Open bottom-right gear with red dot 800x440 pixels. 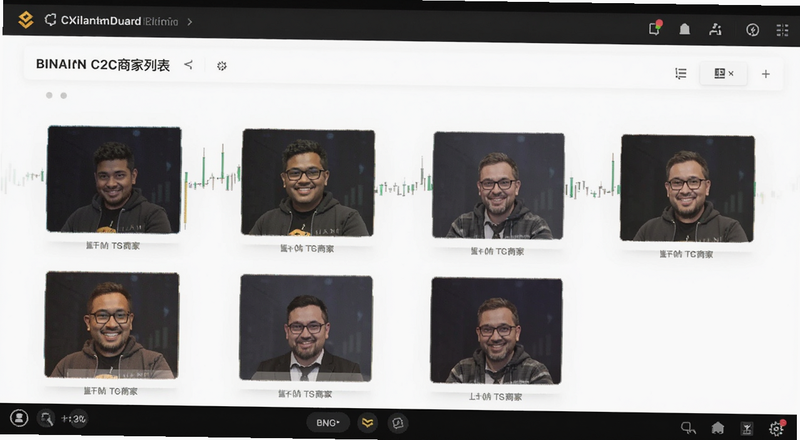coord(777,428)
